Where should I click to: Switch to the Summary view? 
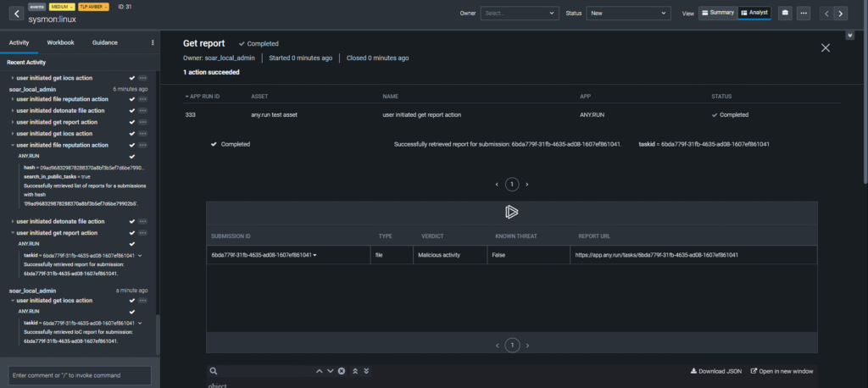point(717,13)
